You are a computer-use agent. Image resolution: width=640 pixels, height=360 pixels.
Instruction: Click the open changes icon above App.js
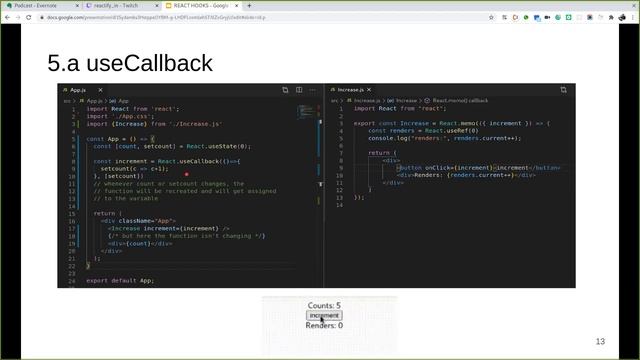pyautogui.click(x=285, y=90)
